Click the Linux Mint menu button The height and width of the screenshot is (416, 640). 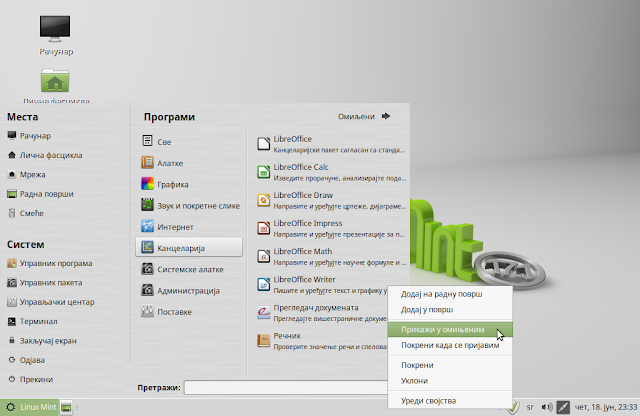point(30,407)
